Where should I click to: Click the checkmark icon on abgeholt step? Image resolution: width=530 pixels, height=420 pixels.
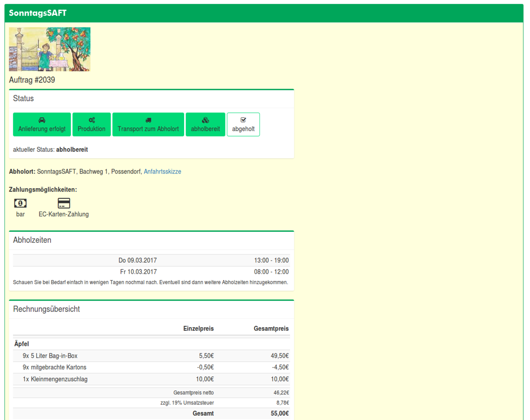pyautogui.click(x=243, y=120)
